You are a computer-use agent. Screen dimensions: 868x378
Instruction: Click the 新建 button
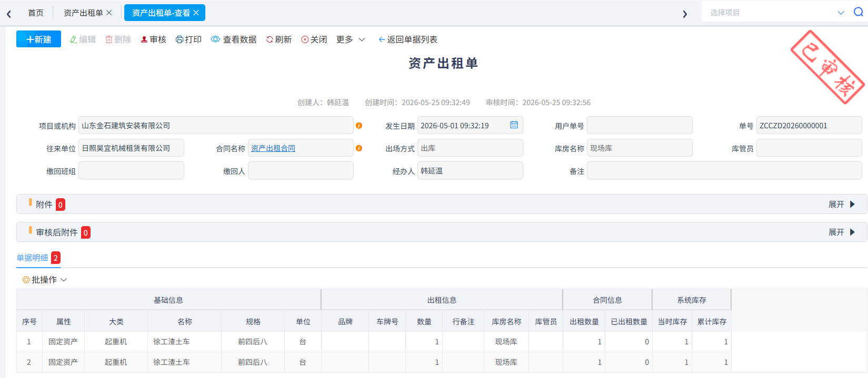point(38,39)
